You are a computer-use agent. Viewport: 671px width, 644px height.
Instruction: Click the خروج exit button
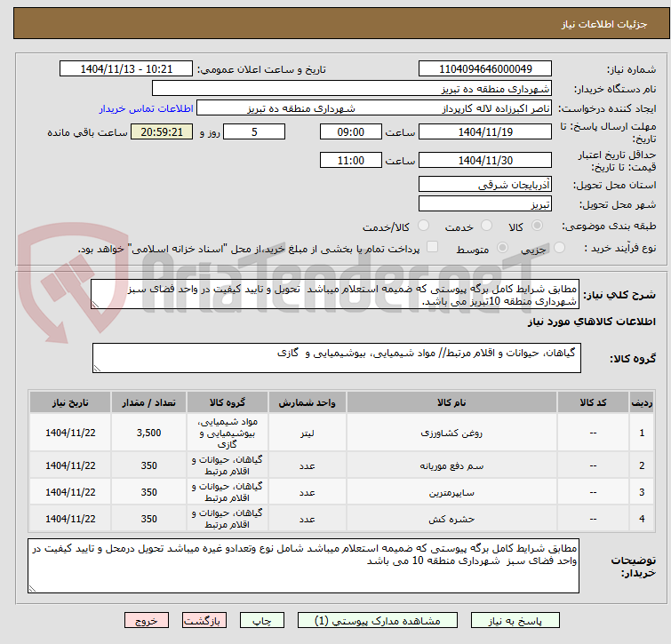[x=147, y=621]
